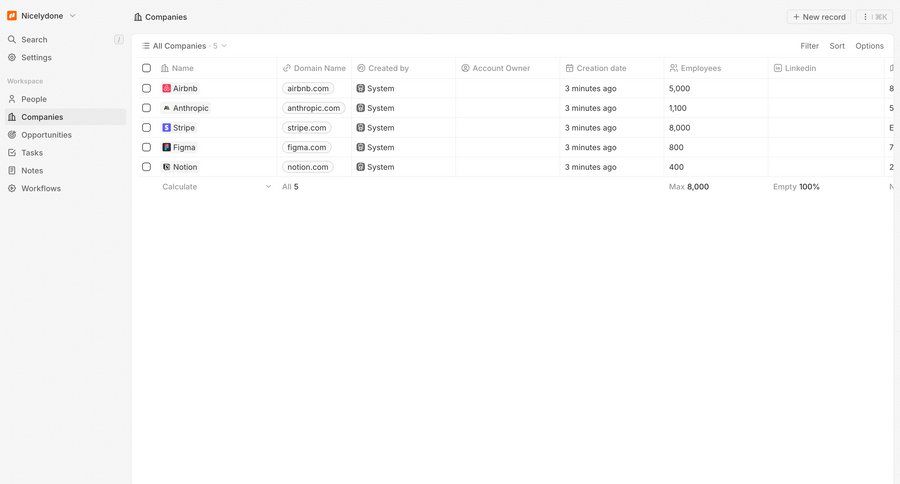The width and height of the screenshot is (900, 484).
Task: Click the Creation date column header
Action: click(612, 68)
